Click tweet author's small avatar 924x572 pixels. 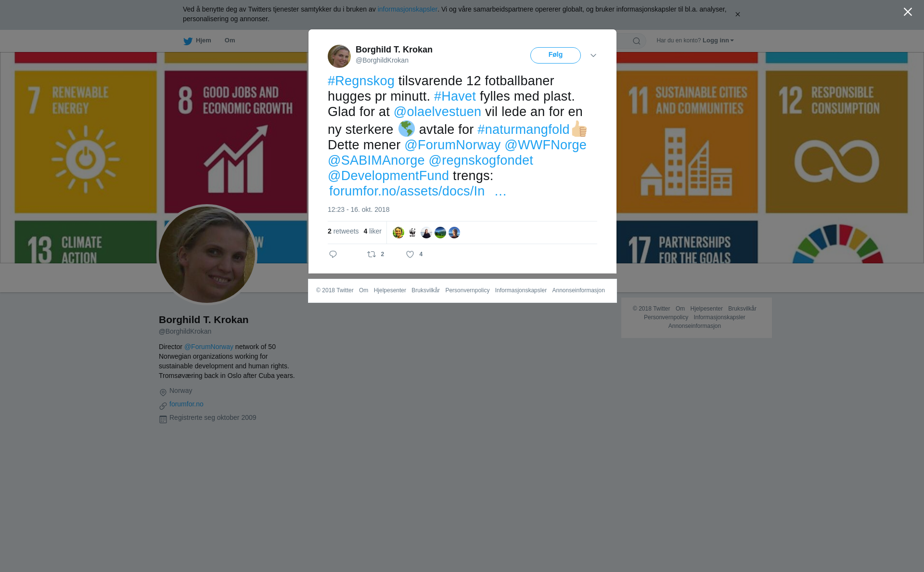(x=339, y=56)
